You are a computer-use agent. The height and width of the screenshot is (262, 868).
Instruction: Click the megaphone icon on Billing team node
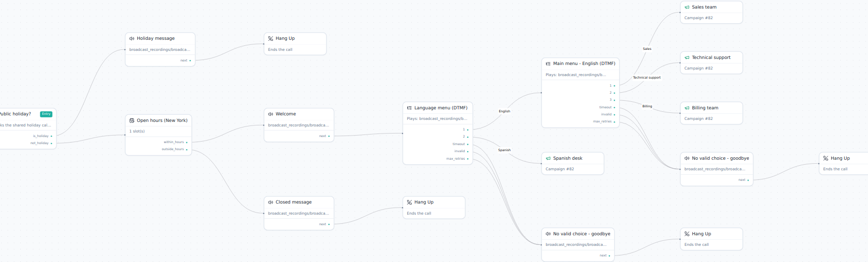(x=687, y=108)
